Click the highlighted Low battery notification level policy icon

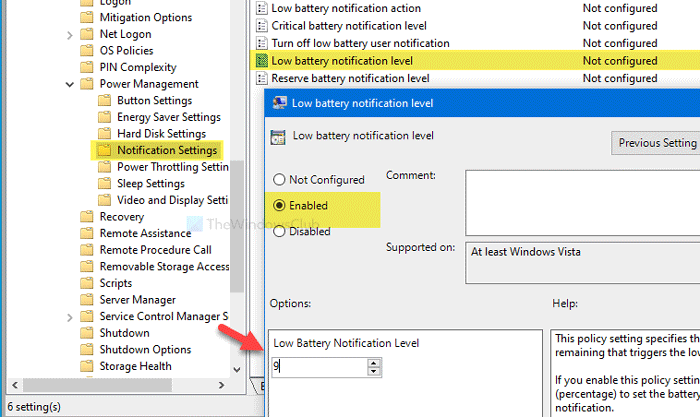pyautogui.click(x=262, y=61)
